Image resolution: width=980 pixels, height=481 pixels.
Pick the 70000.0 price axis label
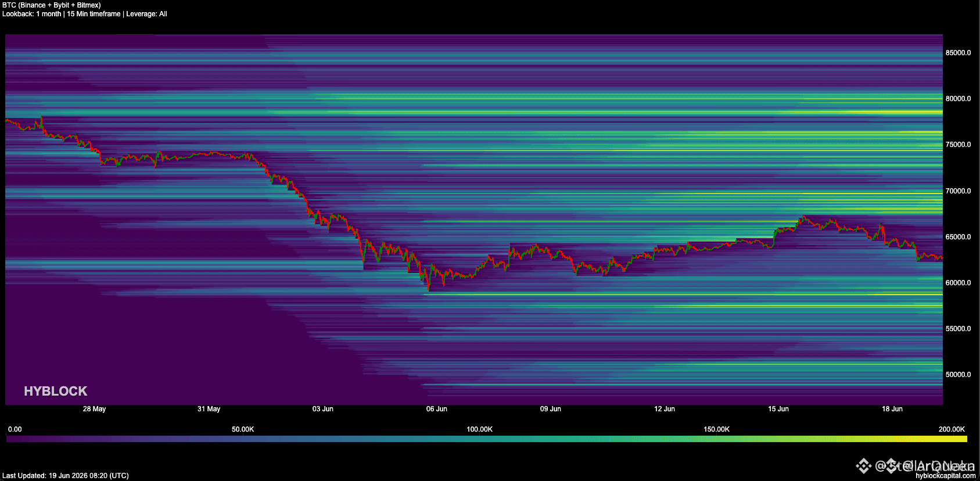point(958,191)
